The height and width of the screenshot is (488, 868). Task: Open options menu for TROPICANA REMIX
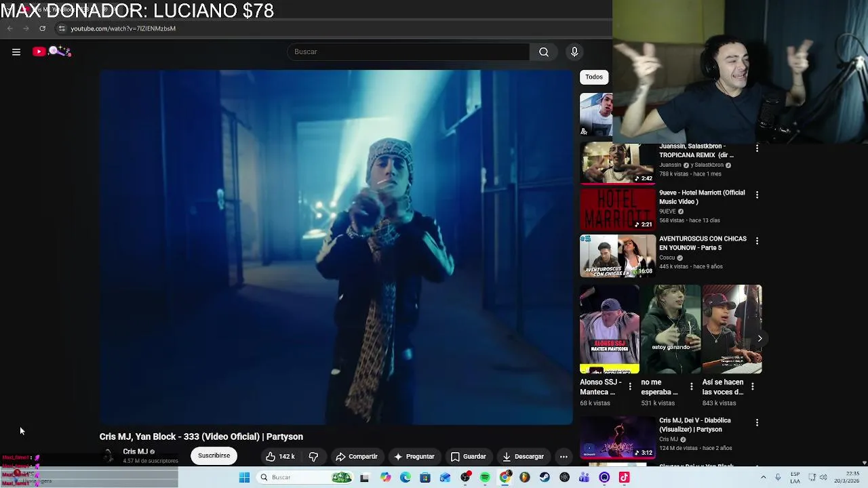757,148
